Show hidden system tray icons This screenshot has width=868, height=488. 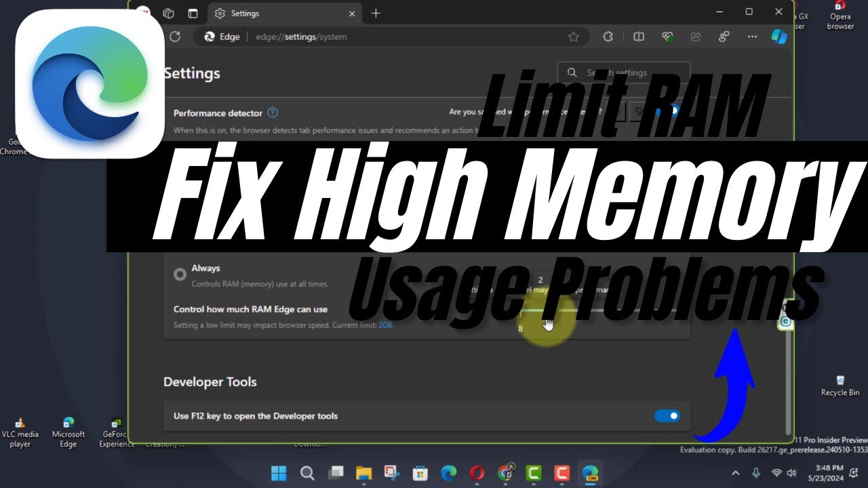[736, 472]
